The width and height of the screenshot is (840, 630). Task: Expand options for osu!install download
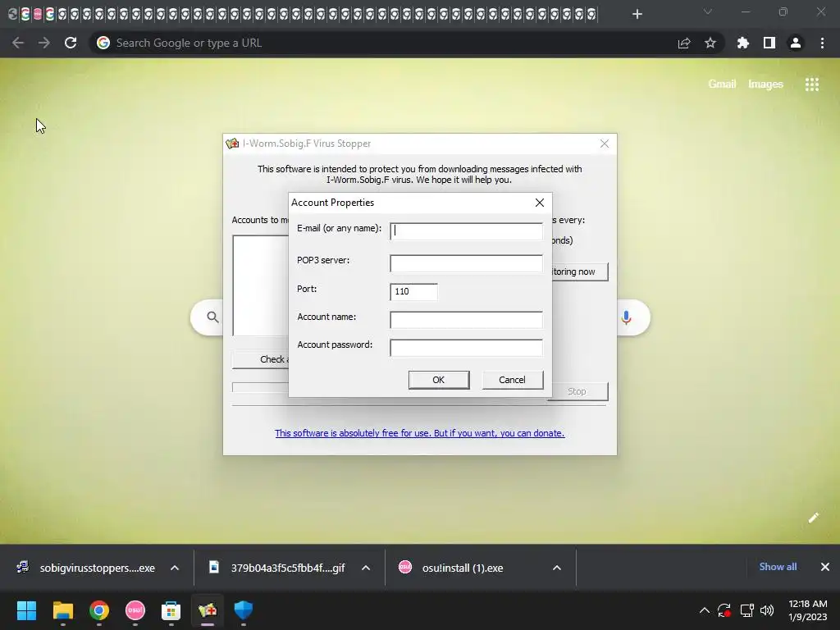tap(557, 568)
